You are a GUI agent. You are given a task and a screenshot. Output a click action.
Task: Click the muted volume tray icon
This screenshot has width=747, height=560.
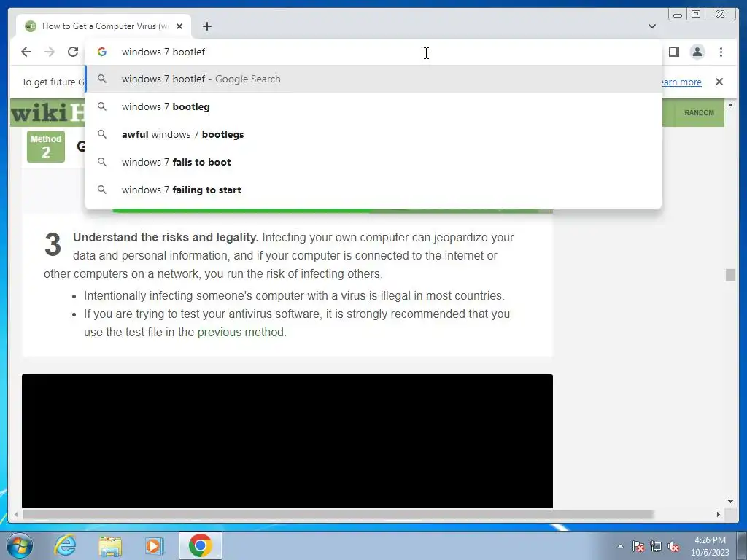click(x=673, y=546)
